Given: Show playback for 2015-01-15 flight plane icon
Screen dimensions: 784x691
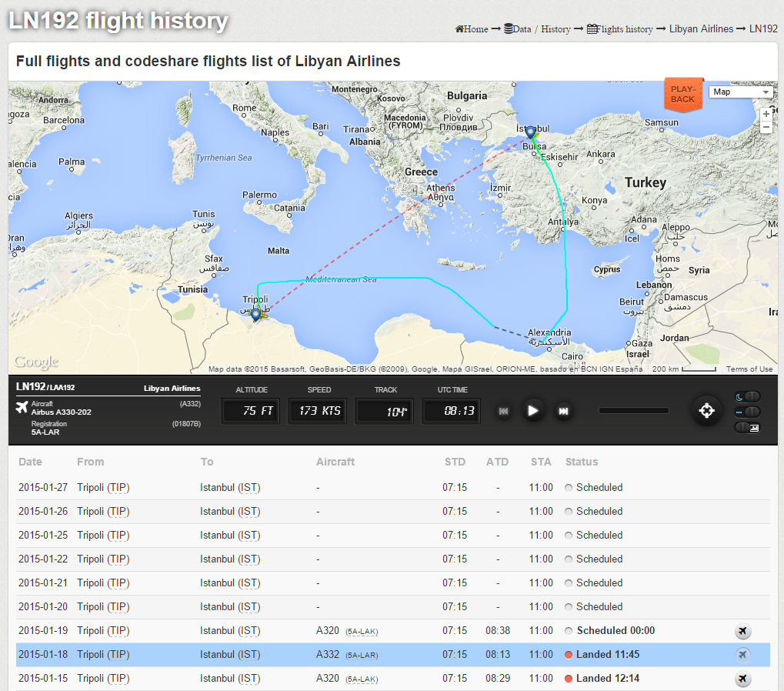Looking at the screenshot, I should coord(742,679).
